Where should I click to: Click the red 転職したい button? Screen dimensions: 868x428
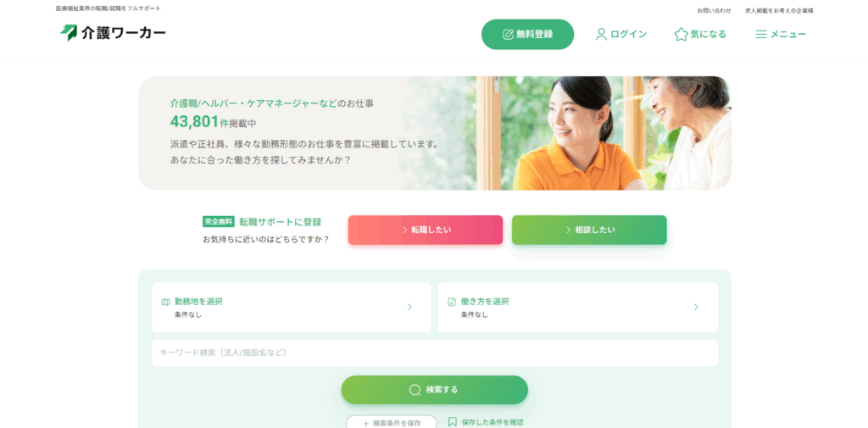[426, 230]
